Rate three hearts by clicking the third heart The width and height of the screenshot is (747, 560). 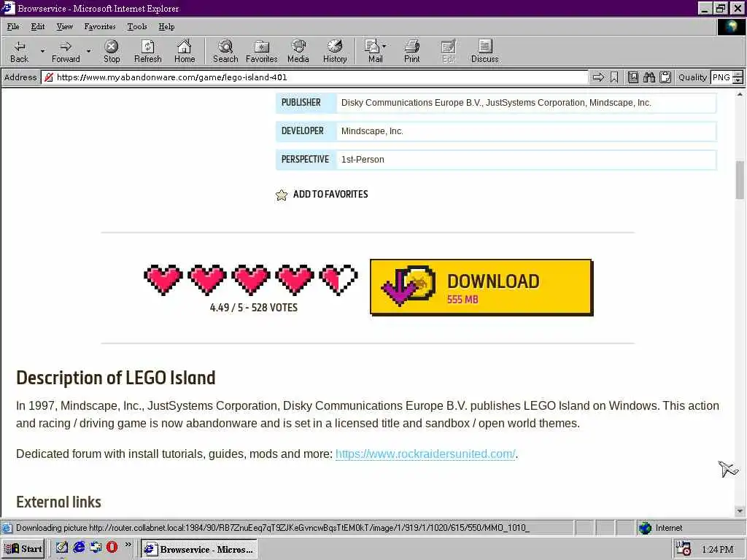tap(251, 279)
